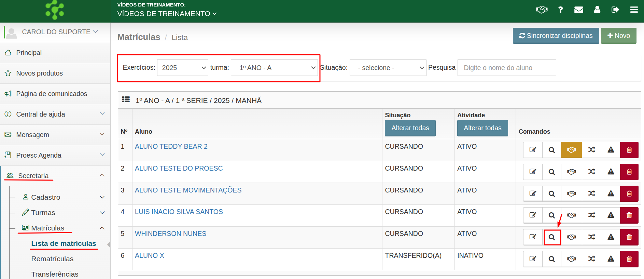Click the warning triangle for LUIS INACIO SILVA SANTOS

611,215
